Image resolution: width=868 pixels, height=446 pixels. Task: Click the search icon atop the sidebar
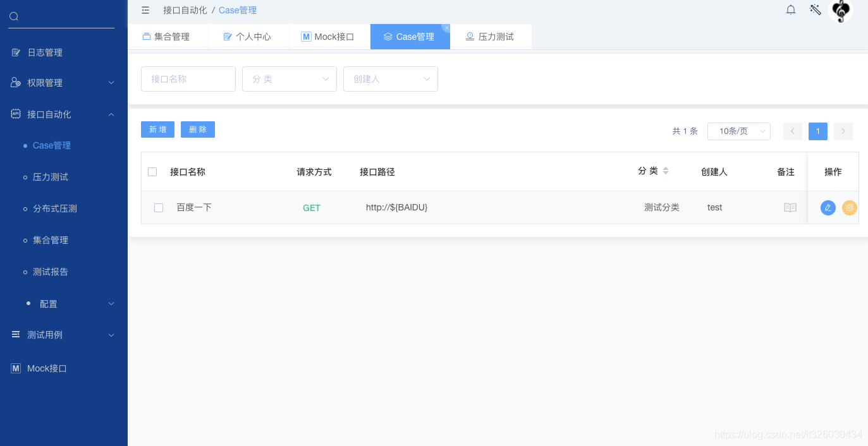coord(14,16)
